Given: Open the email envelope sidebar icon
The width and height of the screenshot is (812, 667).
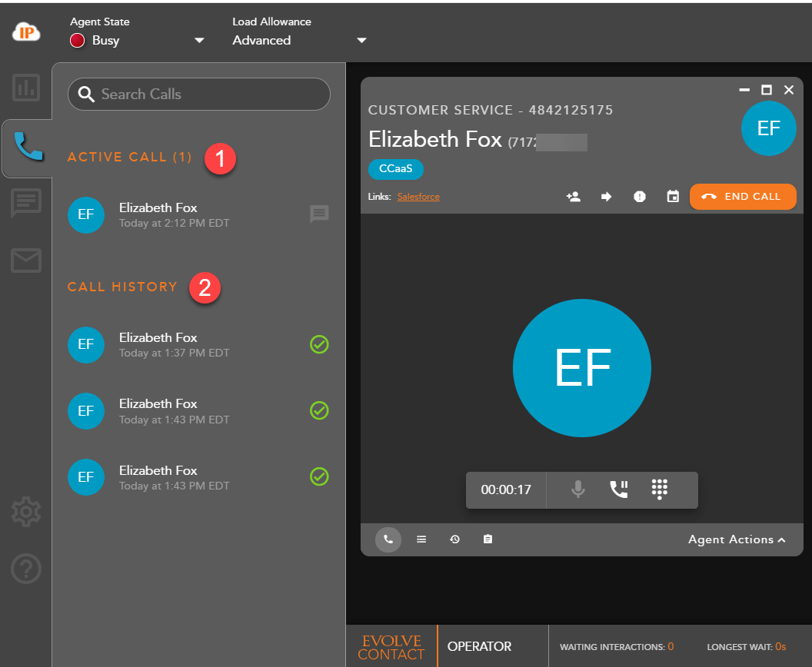Looking at the screenshot, I should pyautogui.click(x=26, y=261).
